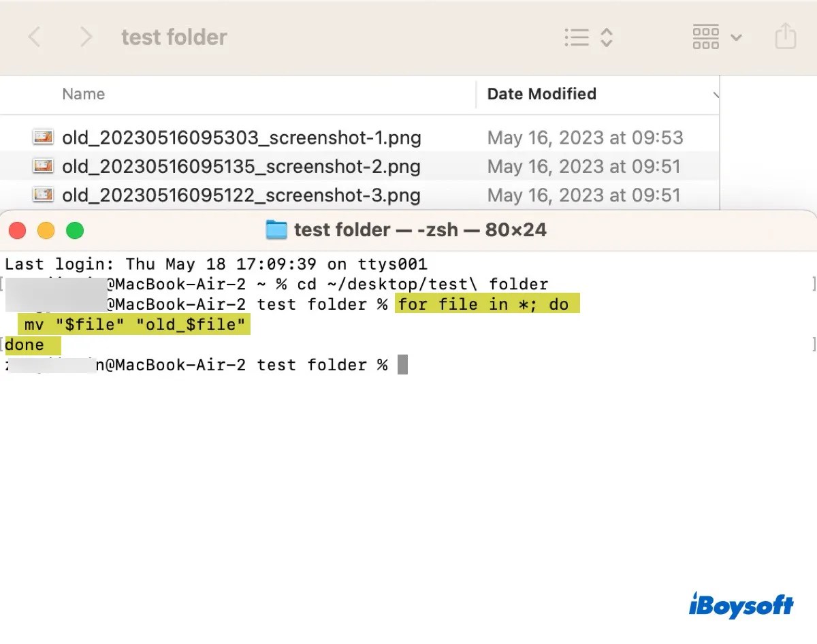Sort files by the Date Modified column header
The image size is (817, 644).
541,95
